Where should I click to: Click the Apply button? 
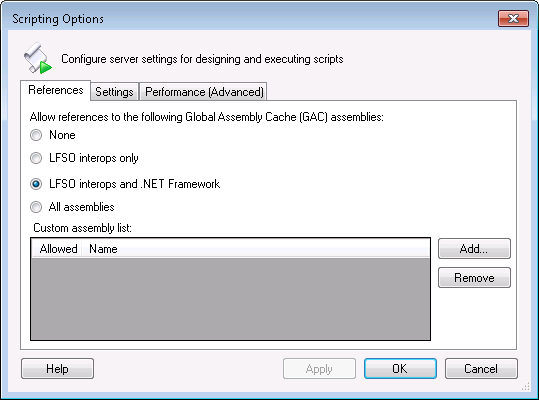(319, 369)
